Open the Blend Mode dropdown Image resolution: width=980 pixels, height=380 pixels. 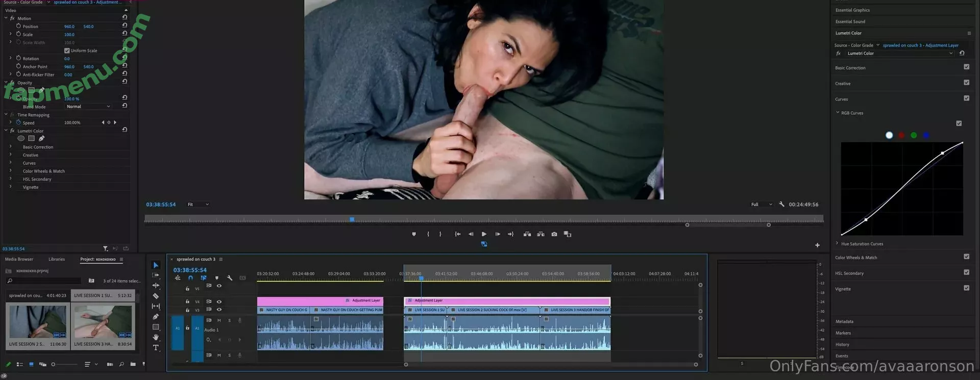point(88,107)
